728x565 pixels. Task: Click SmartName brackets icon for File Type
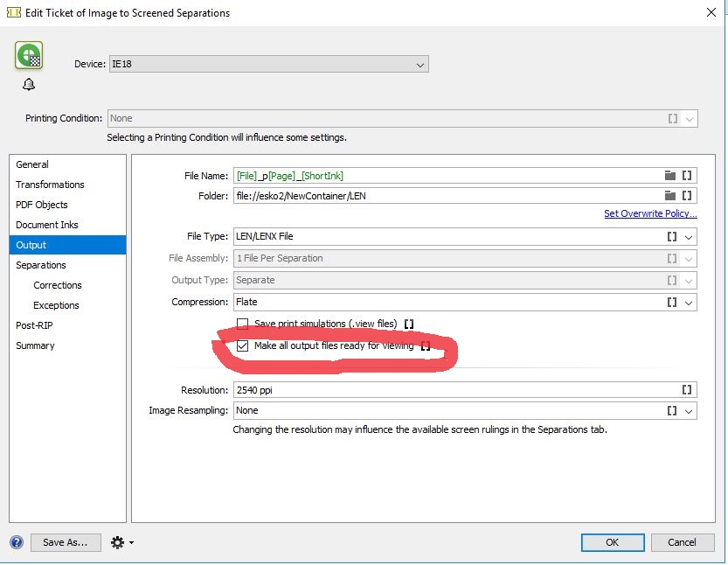[672, 236]
